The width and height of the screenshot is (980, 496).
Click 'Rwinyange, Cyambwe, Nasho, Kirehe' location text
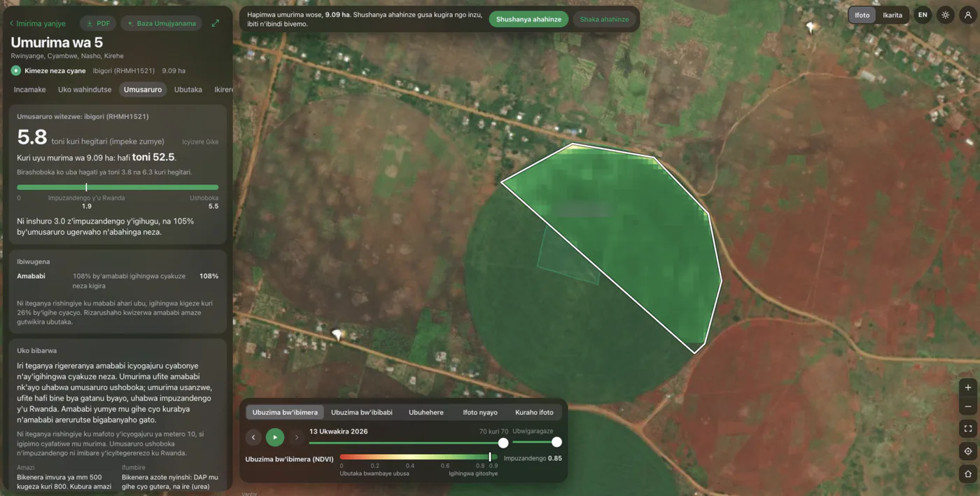click(67, 56)
